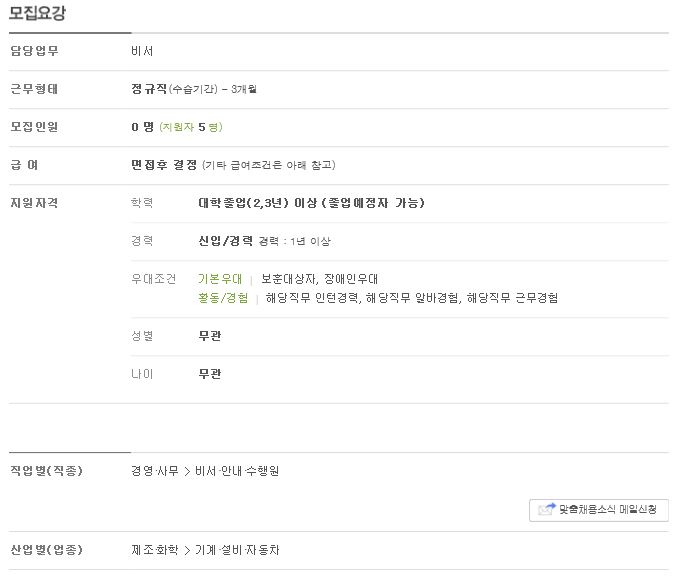
Task: Click the 모집요강 section heading
Action: tap(37, 13)
